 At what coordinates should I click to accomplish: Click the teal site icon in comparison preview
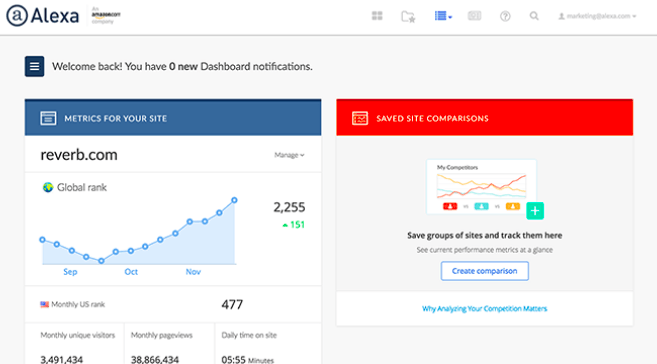(481, 206)
